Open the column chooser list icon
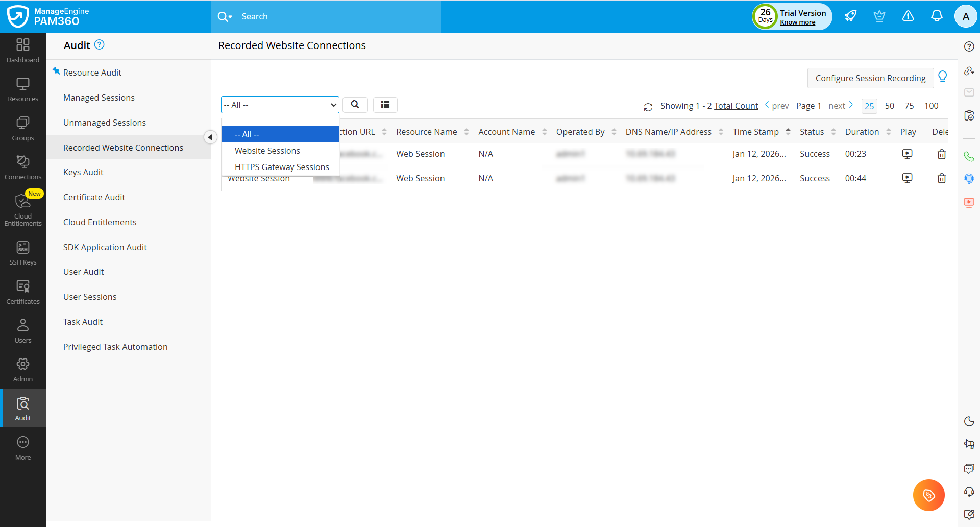This screenshot has height=527, width=980. pyautogui.click(x=385, y=105)
